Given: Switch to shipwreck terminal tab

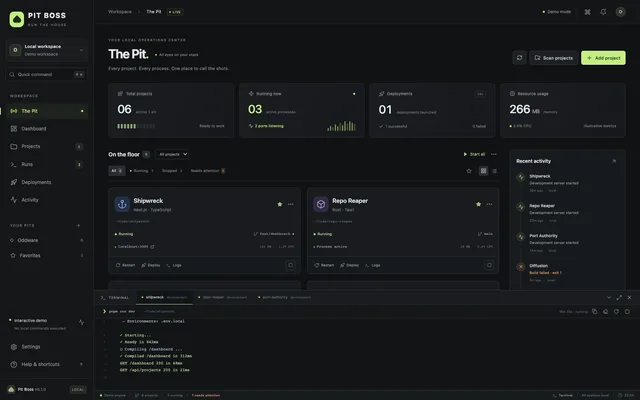Looking at the screenshot, I should click(x=164, y=298).
